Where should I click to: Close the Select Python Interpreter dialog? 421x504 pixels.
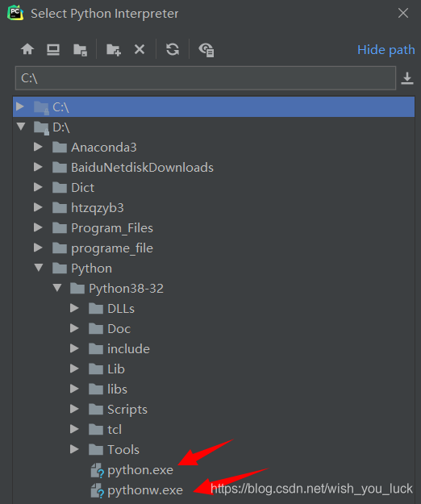[403, 13]
